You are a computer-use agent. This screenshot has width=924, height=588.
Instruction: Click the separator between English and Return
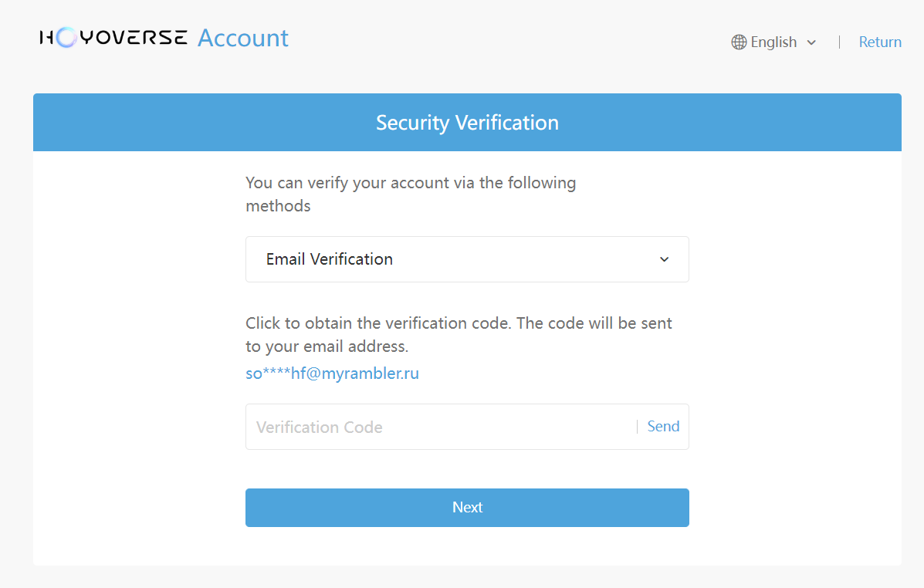point(839,42)
